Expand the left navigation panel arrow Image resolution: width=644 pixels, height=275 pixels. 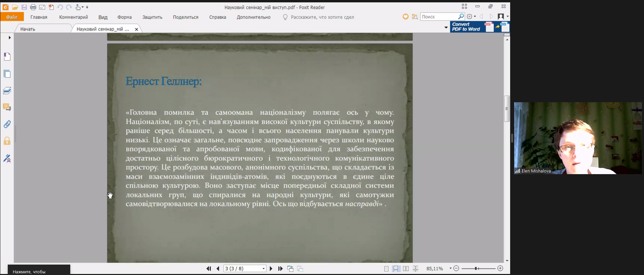pos(9,38)
